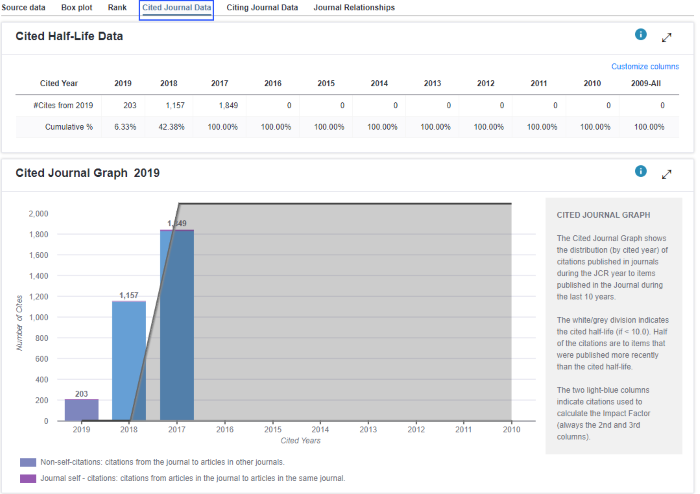The width and height of the screenshot is (700, 494).
Task: Select the Cited Journal Data tab
Action: click(x=176, y=9)
